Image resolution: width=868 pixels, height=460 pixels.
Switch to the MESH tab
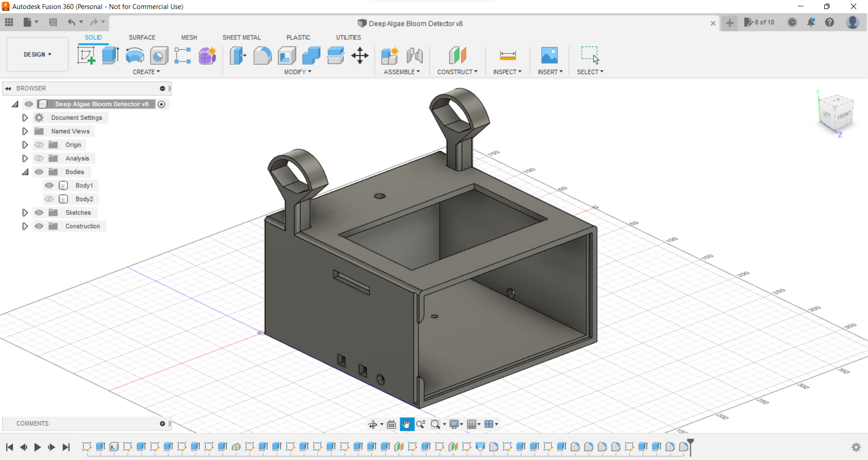point(189,38)
